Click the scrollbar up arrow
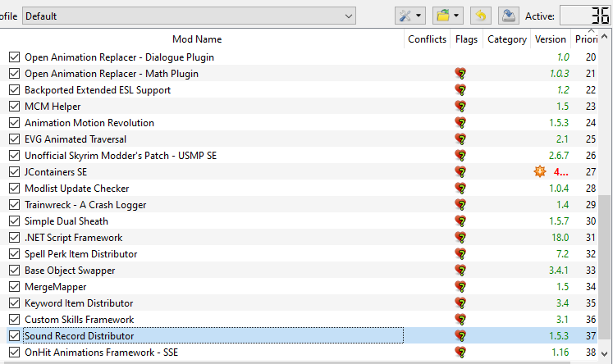 pos(605,36)
